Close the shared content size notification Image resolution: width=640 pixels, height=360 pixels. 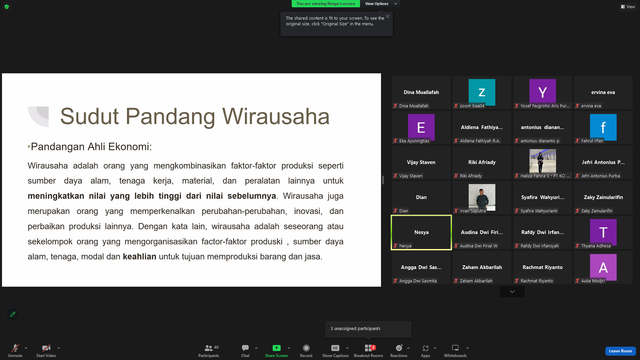388,16
